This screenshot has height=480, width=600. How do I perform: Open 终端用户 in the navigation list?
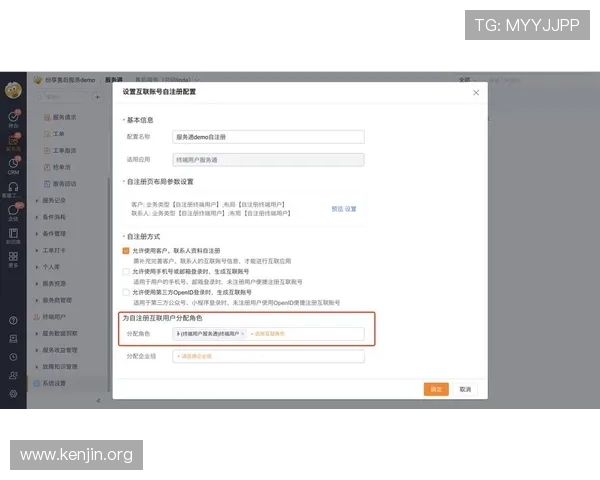pyautogui.click(x=54, y=317)
